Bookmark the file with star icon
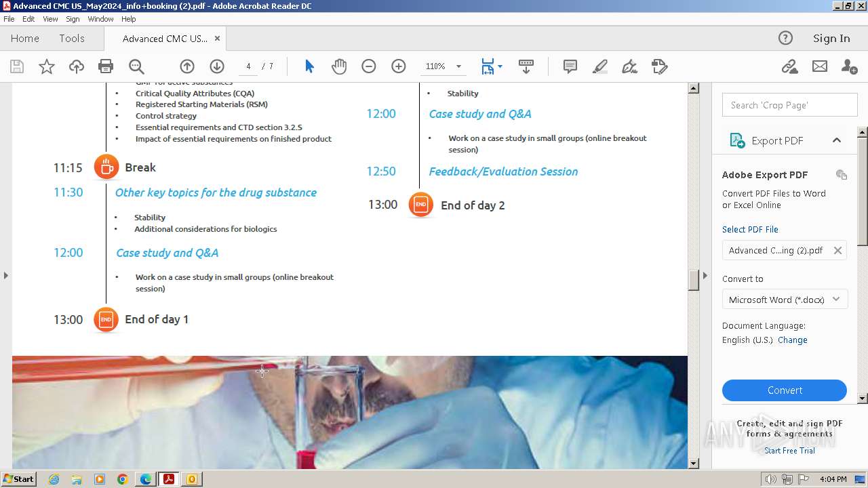 (47, 66)
